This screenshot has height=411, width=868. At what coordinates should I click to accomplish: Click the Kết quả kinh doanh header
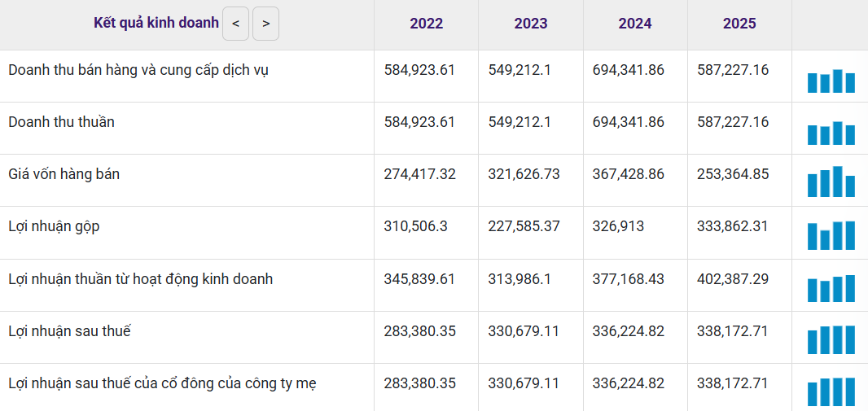pyautogui.click(x=156, y=24)
